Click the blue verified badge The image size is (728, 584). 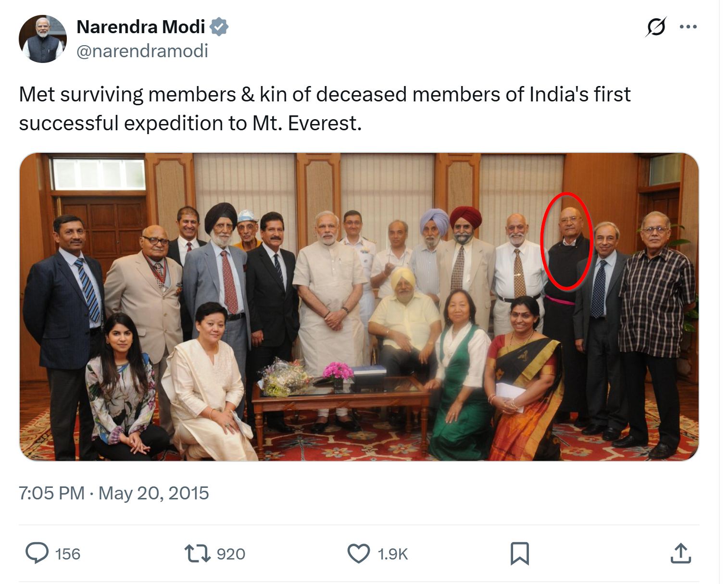point(219,27)
